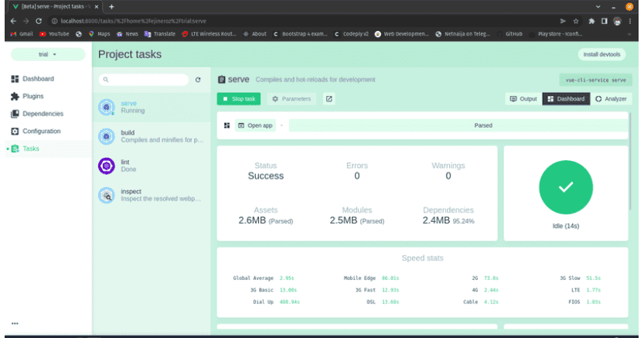
Task: Open the browser profile avatar
Action: point(617,21)
